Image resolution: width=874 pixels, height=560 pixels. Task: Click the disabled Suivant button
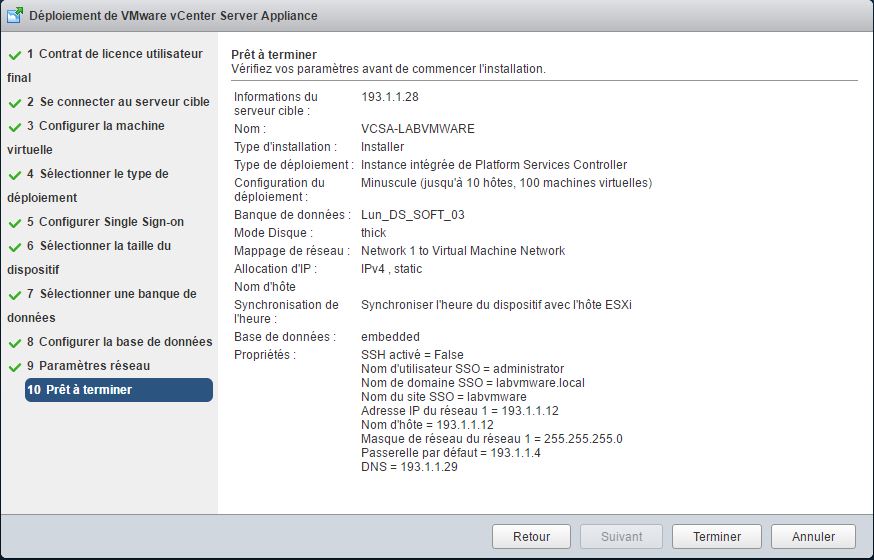tap(621, 537)
